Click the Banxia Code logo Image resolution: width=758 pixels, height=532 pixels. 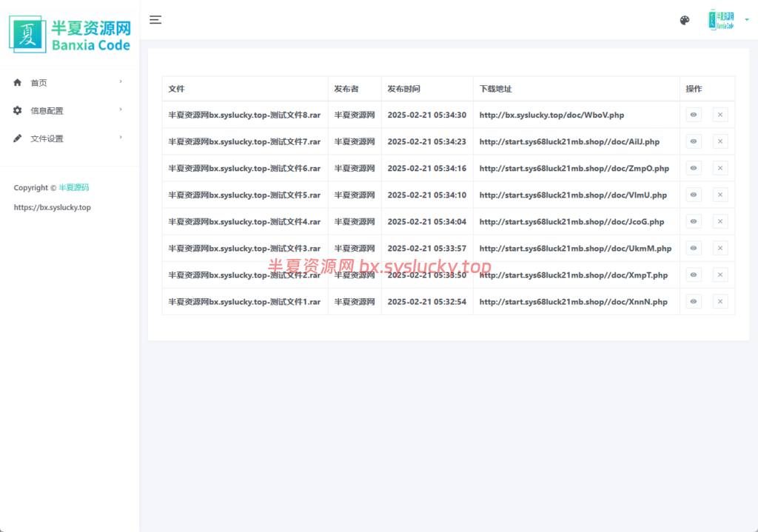[70, 34]
